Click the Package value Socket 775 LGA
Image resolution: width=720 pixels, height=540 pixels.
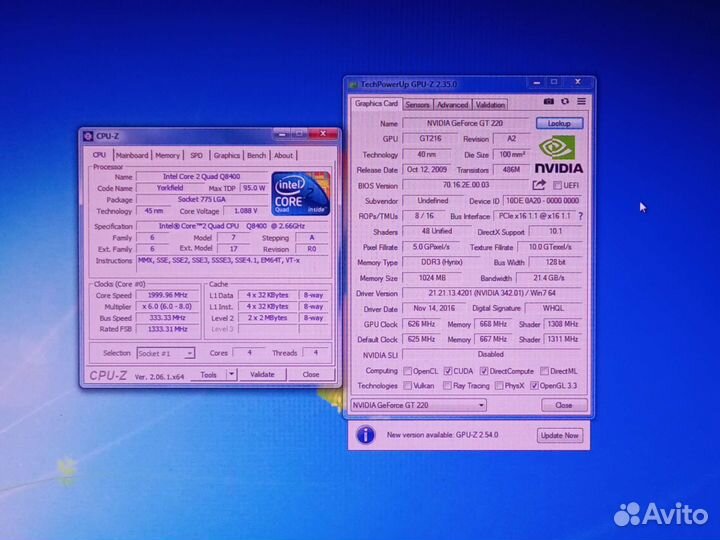[x=202, y=199]
